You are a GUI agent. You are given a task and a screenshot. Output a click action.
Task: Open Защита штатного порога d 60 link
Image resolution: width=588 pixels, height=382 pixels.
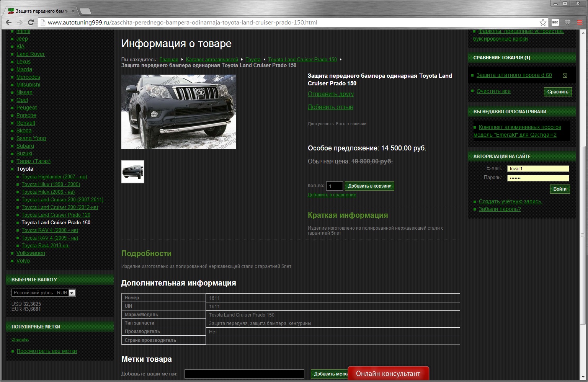point(514,75)
